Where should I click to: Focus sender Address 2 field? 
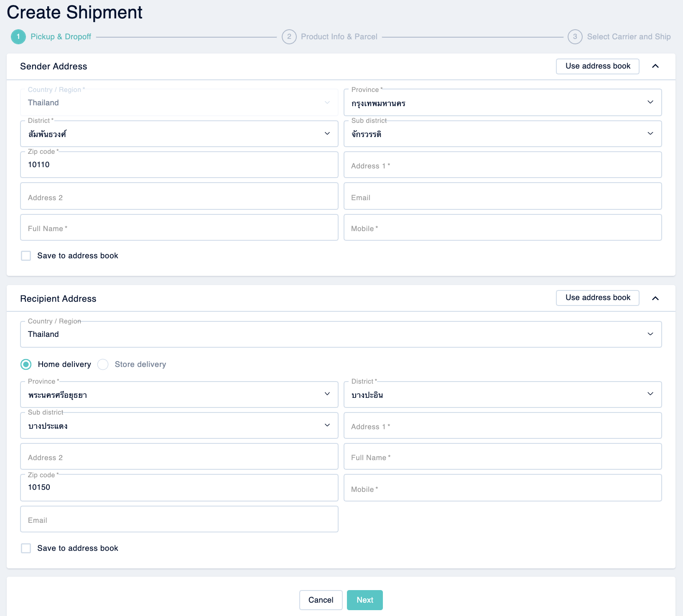[x=179, y=196]
